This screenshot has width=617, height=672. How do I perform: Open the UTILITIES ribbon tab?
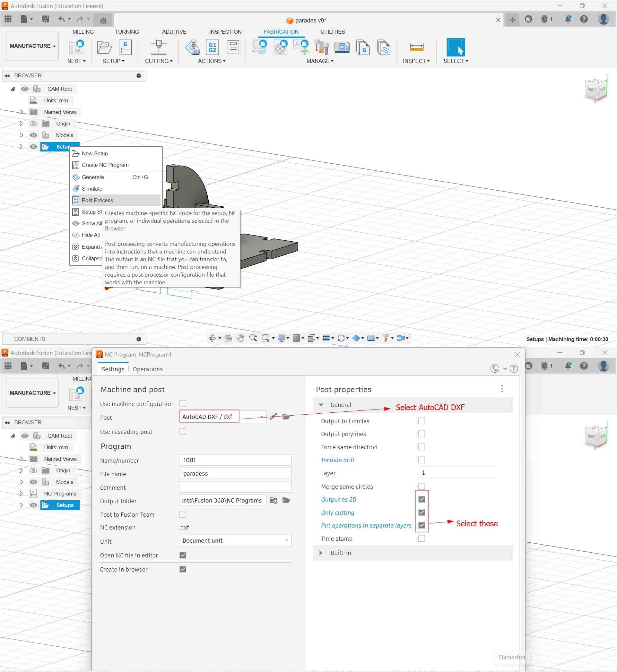[x=333, y=32]
